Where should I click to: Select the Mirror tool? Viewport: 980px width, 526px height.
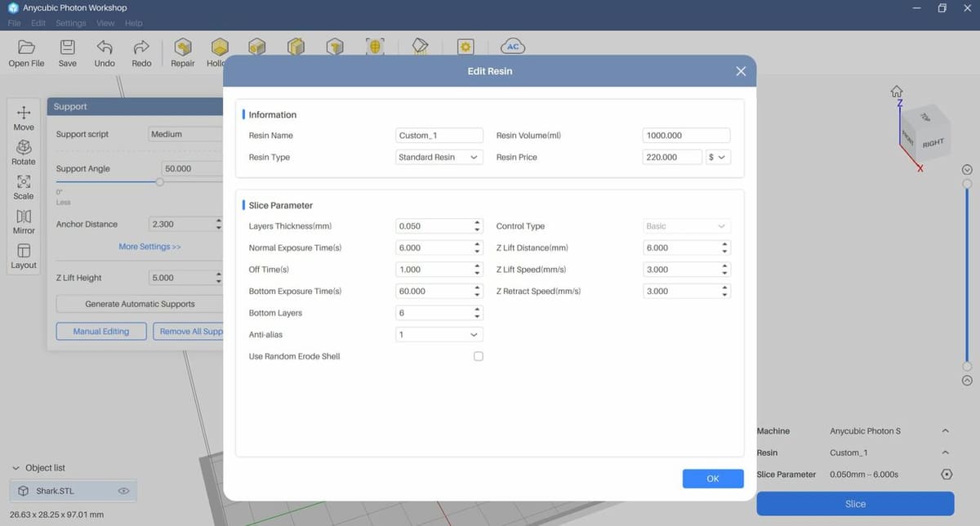click(x=24, y=221)
